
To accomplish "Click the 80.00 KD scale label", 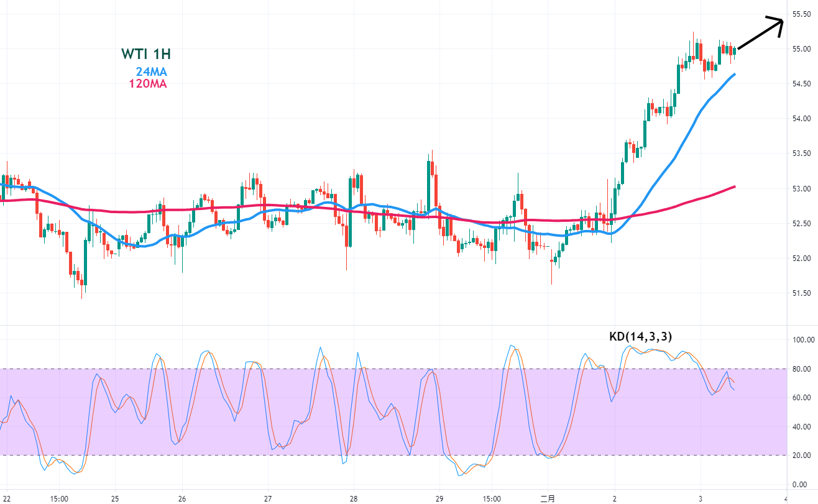I will [801, 369].
